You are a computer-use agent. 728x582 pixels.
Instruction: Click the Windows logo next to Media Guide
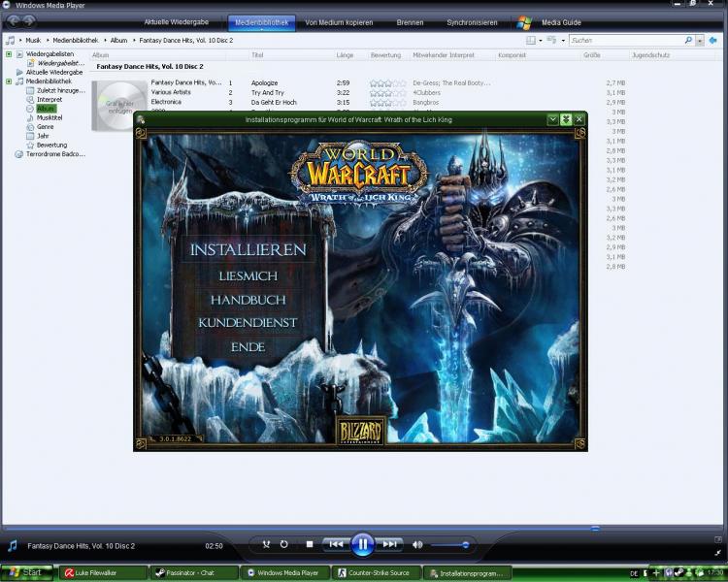pos(524,22)
